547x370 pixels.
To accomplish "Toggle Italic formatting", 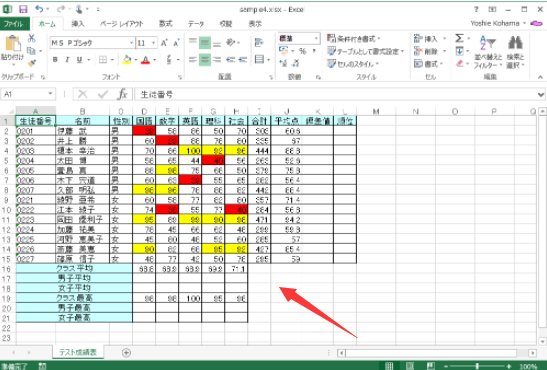I will pos(67,60).
